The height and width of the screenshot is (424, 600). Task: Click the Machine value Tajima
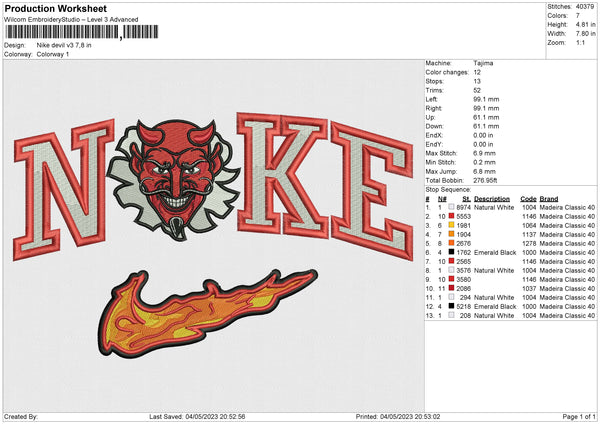[x=483, y=63]
